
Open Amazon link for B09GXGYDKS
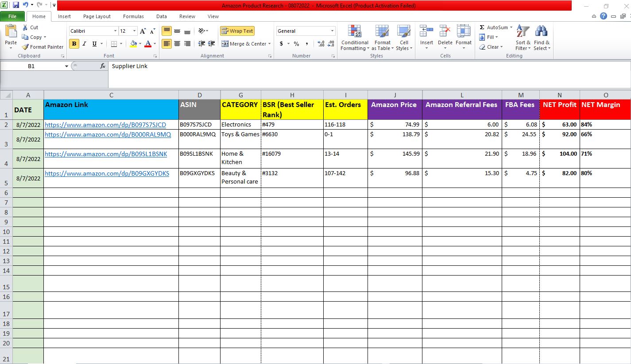pos(107,173)
